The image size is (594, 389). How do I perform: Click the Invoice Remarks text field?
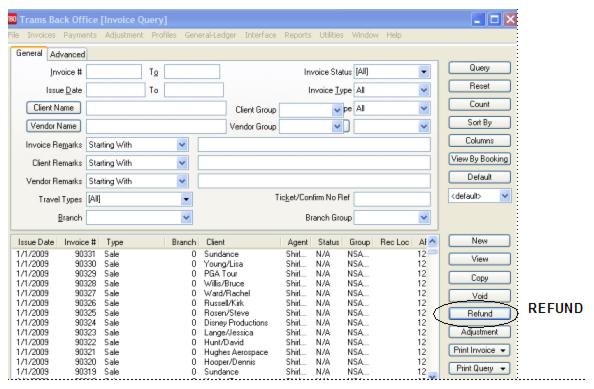pos(314,145)
